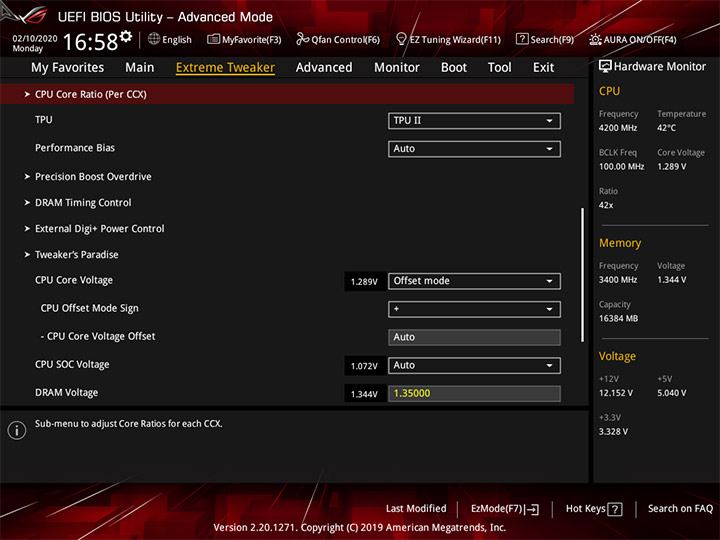Viewport: 720px width, 540px height.
Task: Click the CPU Temperature 42°C value
Action: [666, 128]
